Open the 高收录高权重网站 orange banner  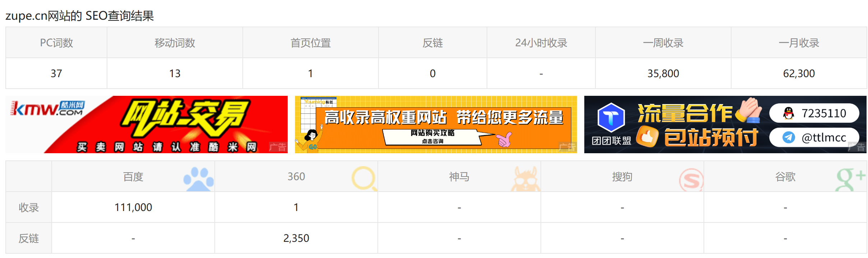pos(436,125)
